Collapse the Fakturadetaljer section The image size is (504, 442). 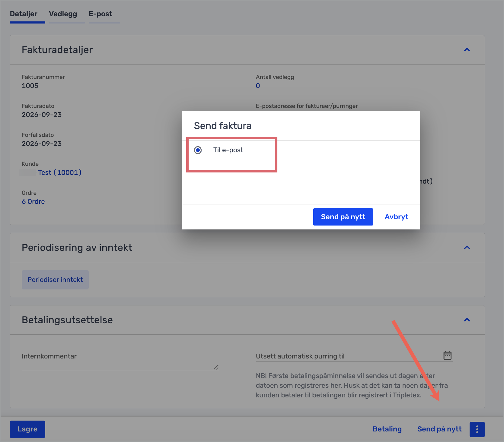[467, 50]
